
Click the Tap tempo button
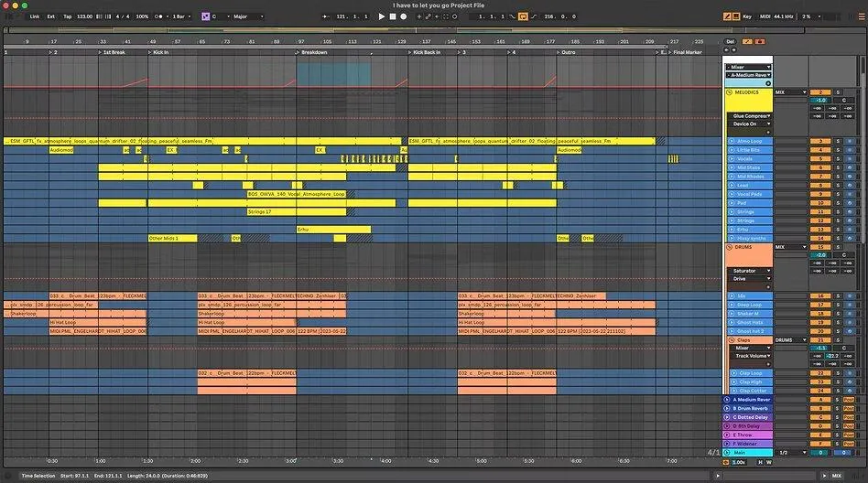click(x=67, y=16)
